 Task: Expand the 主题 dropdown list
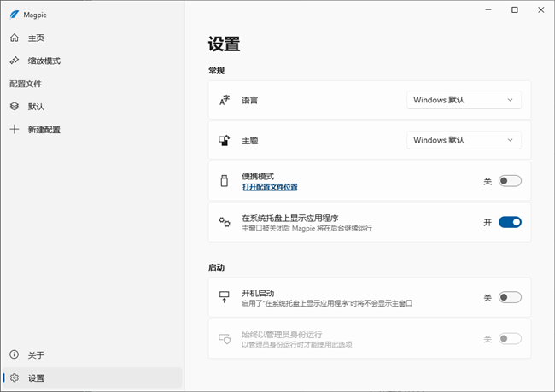[x=464, y=140]
